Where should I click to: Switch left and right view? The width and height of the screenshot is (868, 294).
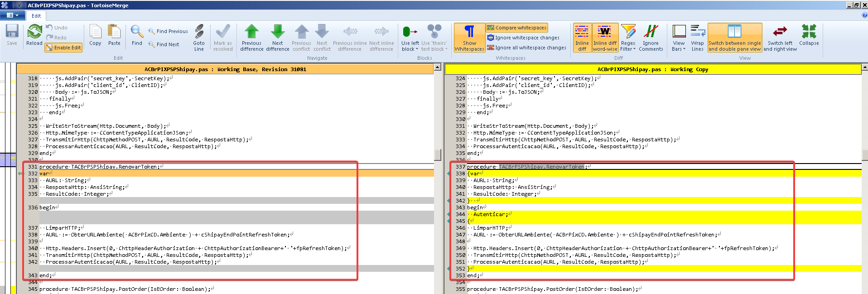(x=780, y=38)
